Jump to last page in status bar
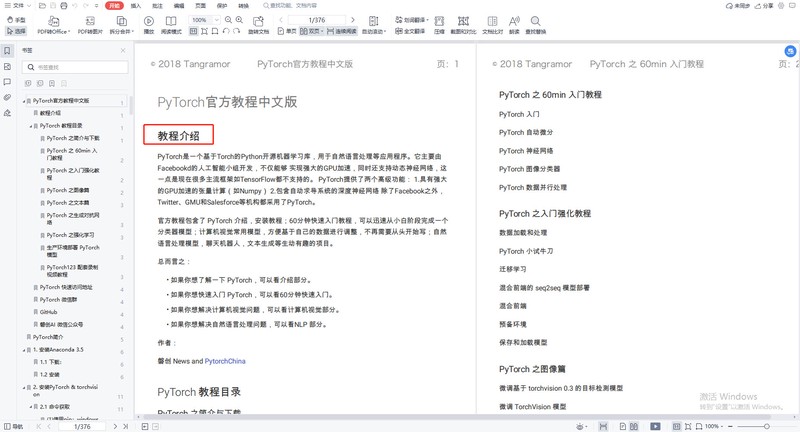 coord(126,426)
